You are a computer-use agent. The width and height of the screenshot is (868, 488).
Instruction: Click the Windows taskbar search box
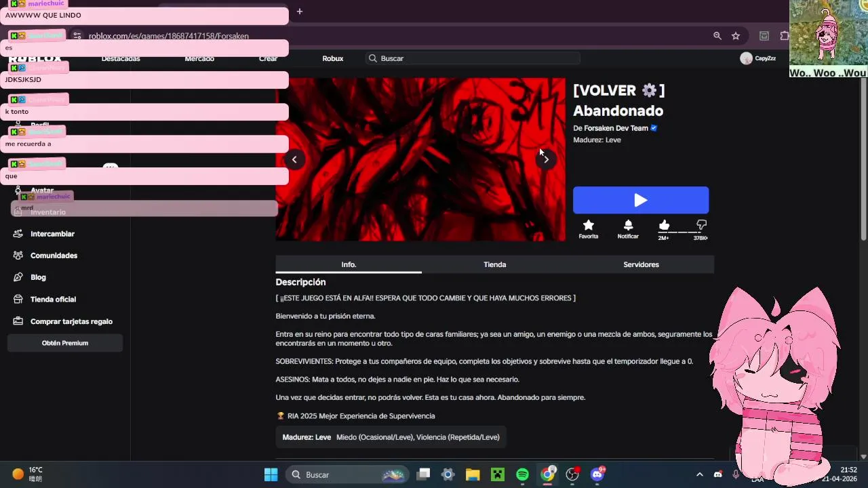point(347,474)
